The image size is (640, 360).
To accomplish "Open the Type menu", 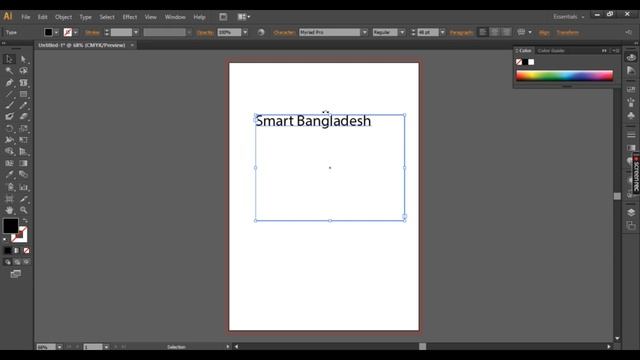I will (85, 17).
